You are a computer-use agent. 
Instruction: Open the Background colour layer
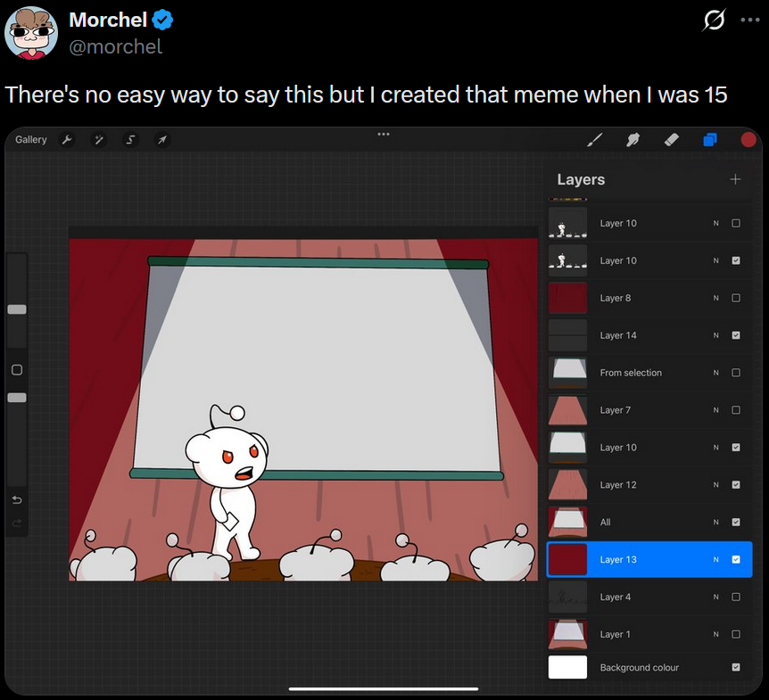pos(649,667)
